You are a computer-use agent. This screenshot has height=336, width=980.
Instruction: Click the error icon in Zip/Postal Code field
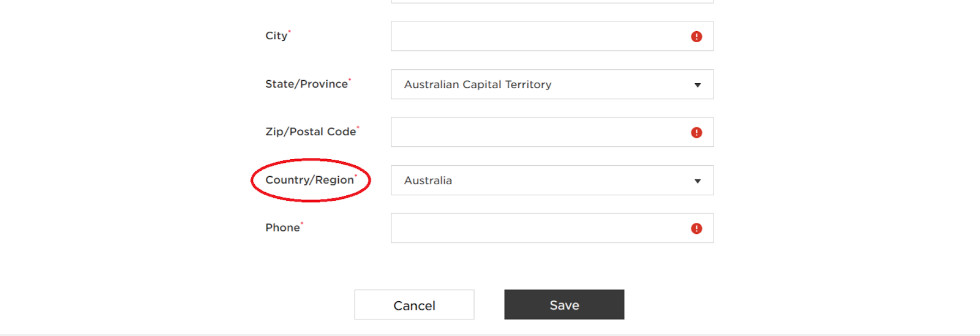(696, 133)
